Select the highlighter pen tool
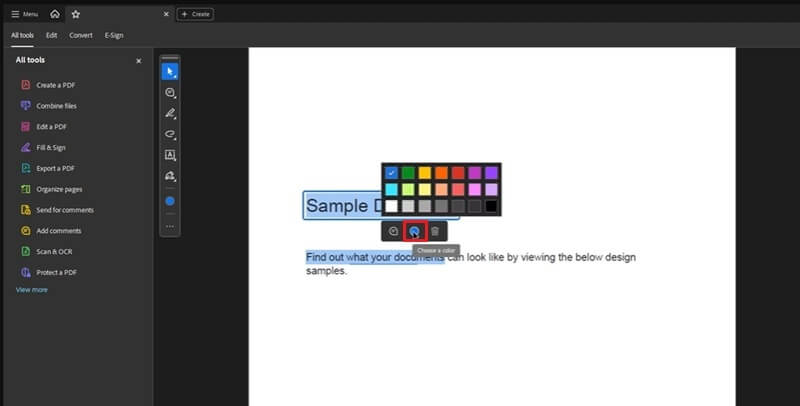 [x=170, y=113]
